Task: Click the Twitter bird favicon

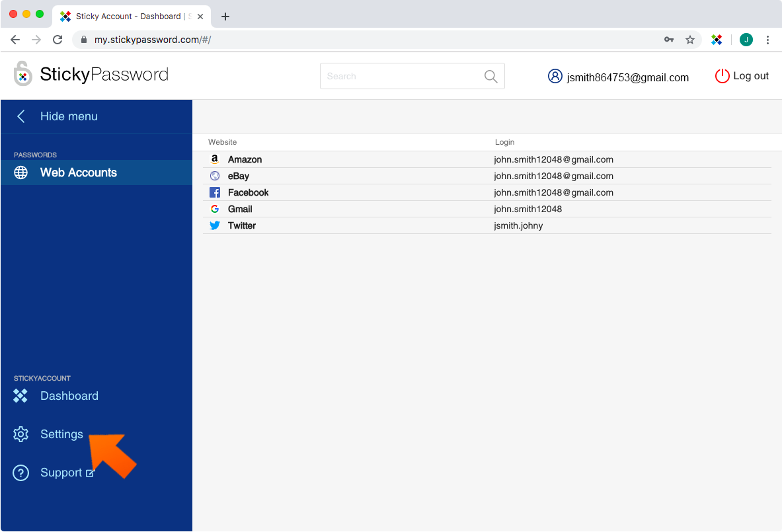Action: (215, 225)
